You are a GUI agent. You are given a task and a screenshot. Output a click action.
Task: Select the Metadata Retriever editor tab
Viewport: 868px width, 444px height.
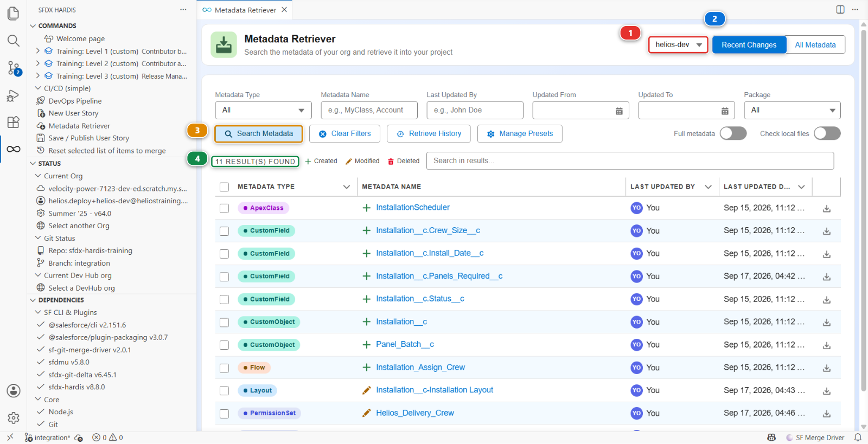point(245,10)
